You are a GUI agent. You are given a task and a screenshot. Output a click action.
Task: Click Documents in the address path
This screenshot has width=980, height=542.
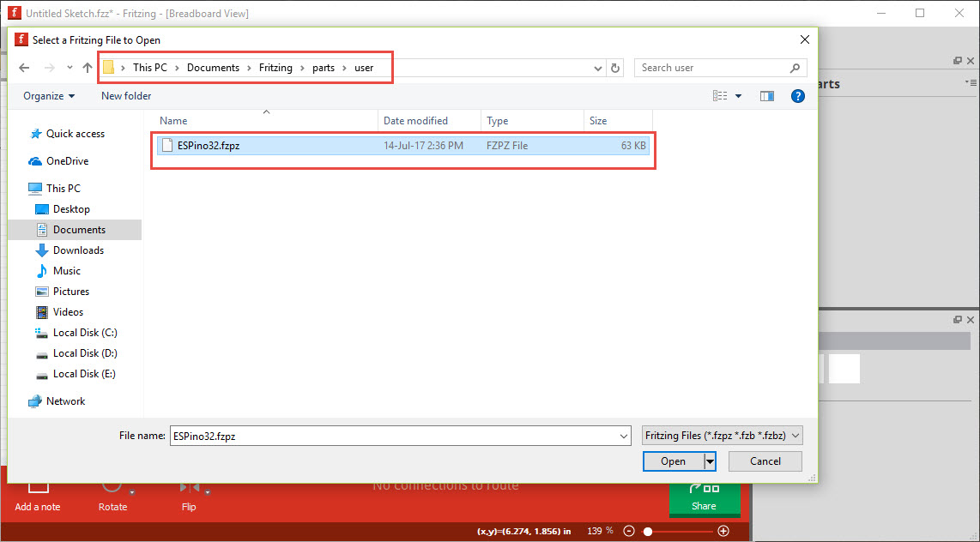pyautogui.click(x=213, y=68)
